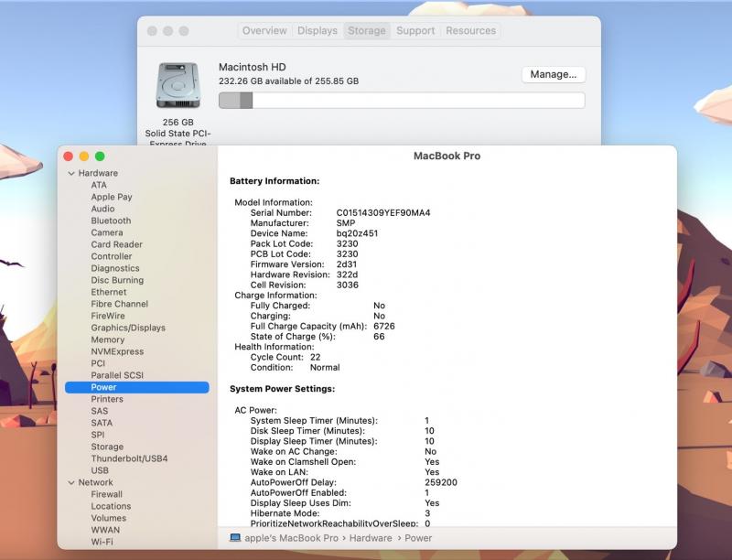Image resolution: width=732 pixels, height=560 pixels.
Task: Open the Support tab
Action: click(x=415, y=31)
